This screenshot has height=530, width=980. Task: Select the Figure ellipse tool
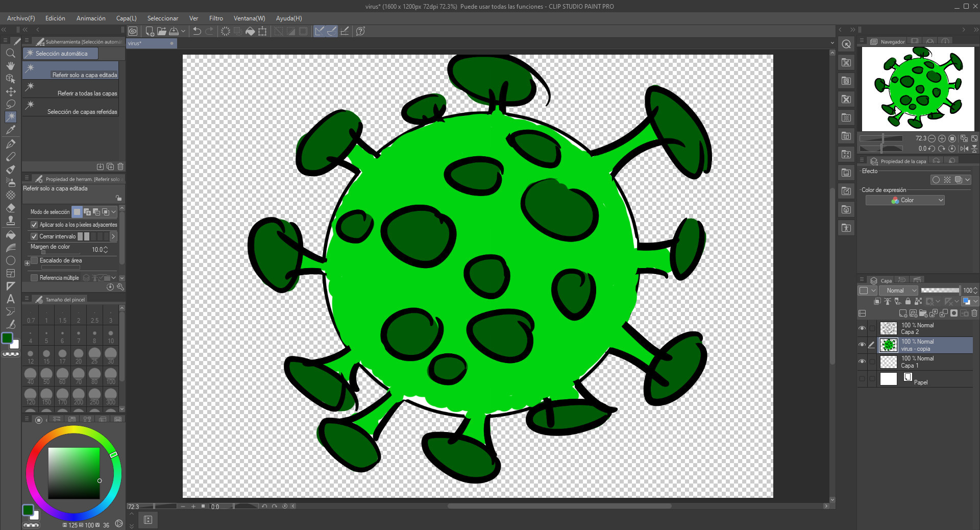pyautogui.click(x=10, y=260)
